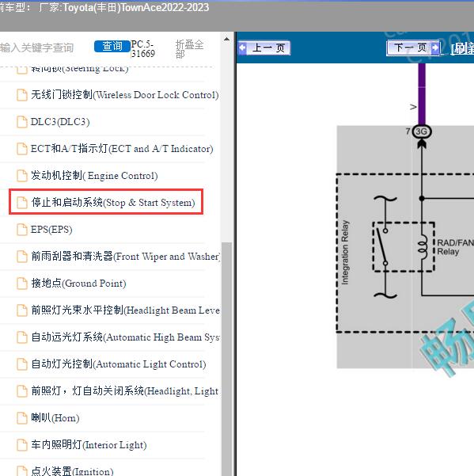
Task: Click document icon beside DLC3
Action: 22,122
